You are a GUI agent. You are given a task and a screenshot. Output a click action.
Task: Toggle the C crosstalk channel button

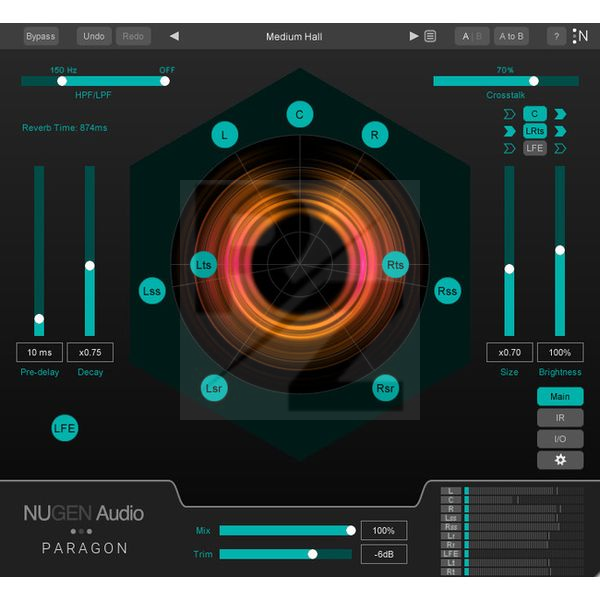pos(535,114)
